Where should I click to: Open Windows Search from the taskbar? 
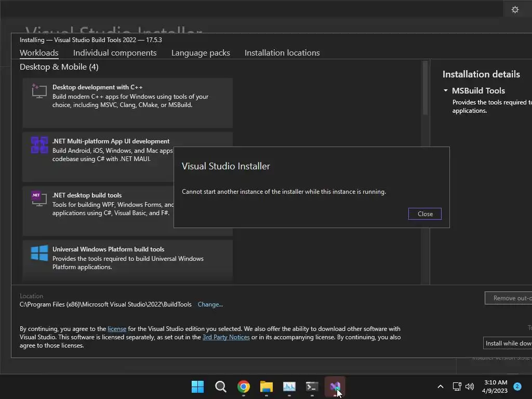(220, 387)
